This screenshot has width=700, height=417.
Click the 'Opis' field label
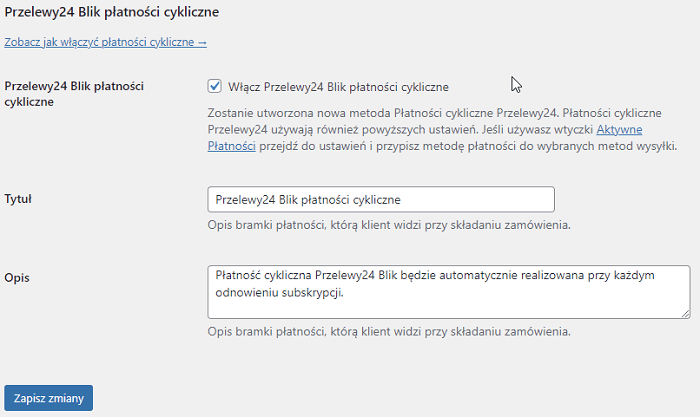pyautogui.click(x=19, y=277)
